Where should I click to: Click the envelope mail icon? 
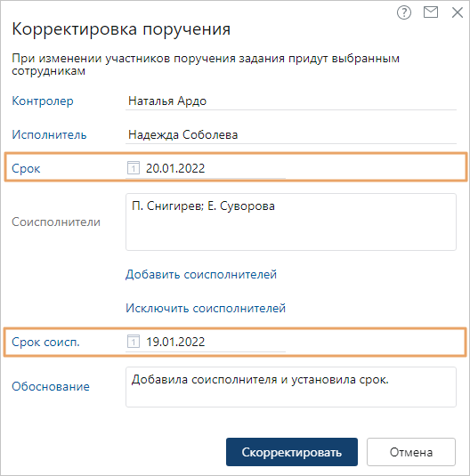pos(431,12)
